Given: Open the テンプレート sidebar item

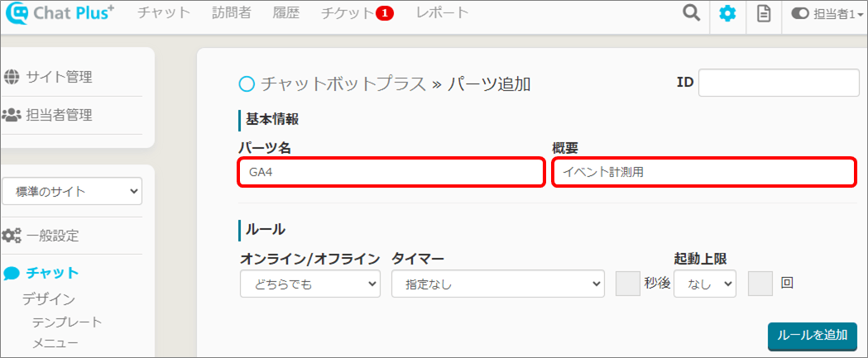Looking at the screenshot, I should [x=67, y=322].
